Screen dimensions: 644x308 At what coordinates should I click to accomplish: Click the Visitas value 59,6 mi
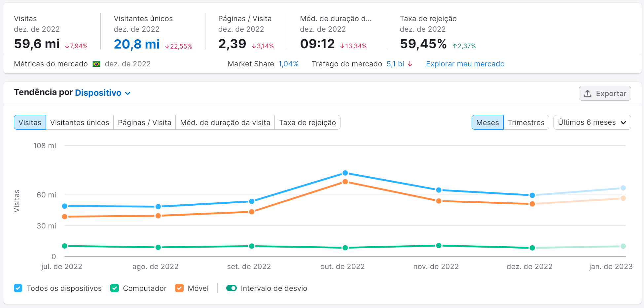(37, 44)
